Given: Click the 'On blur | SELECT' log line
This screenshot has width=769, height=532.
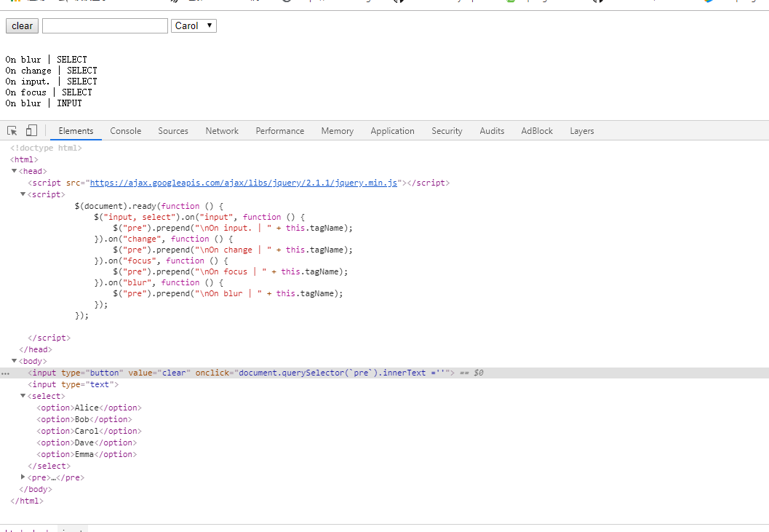Looking at the screenshot, I should [x=46, y=60].
